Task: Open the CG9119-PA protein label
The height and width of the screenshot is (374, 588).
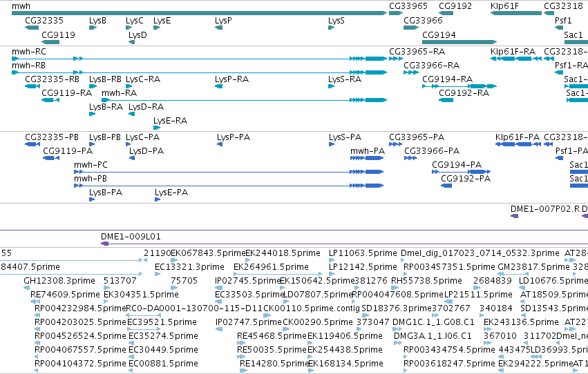Action: [68, 151]
